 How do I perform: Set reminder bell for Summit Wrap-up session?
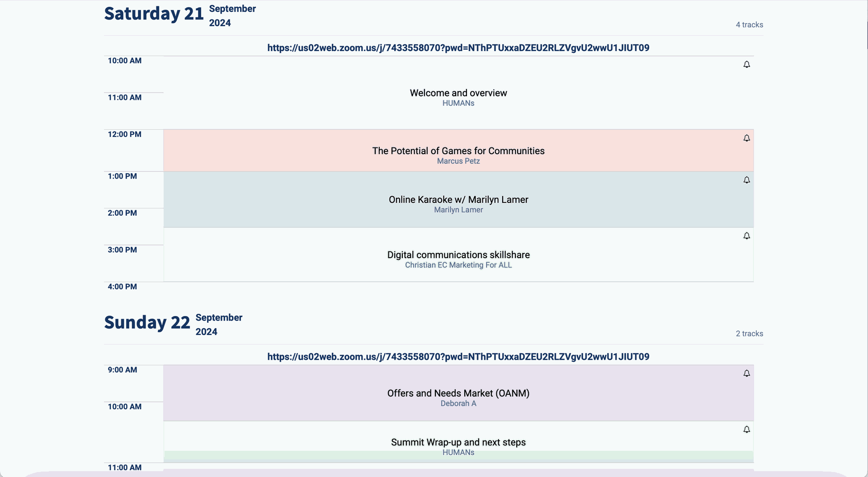[x=746, y=430]
